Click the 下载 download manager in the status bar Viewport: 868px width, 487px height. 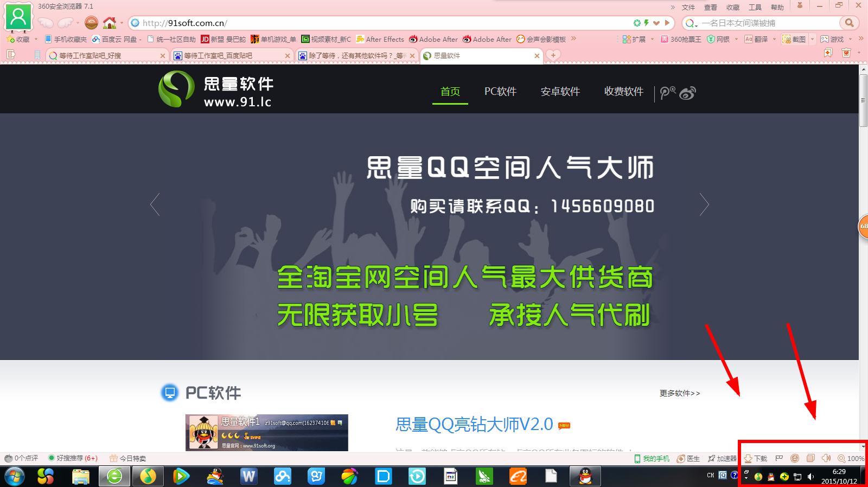pyautogui.click(x=755, y=458)
